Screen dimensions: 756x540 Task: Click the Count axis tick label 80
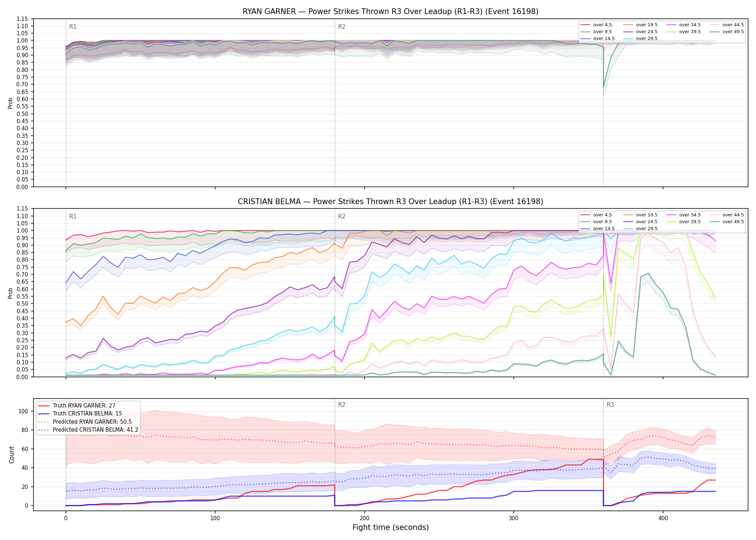[x=24, y=430]
